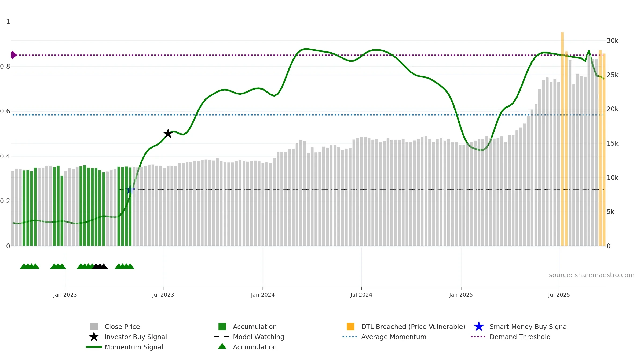The width and height of the screenshot is (644, 362).
Task: Click the 0.2 left axis label
Action: [5, 201]
